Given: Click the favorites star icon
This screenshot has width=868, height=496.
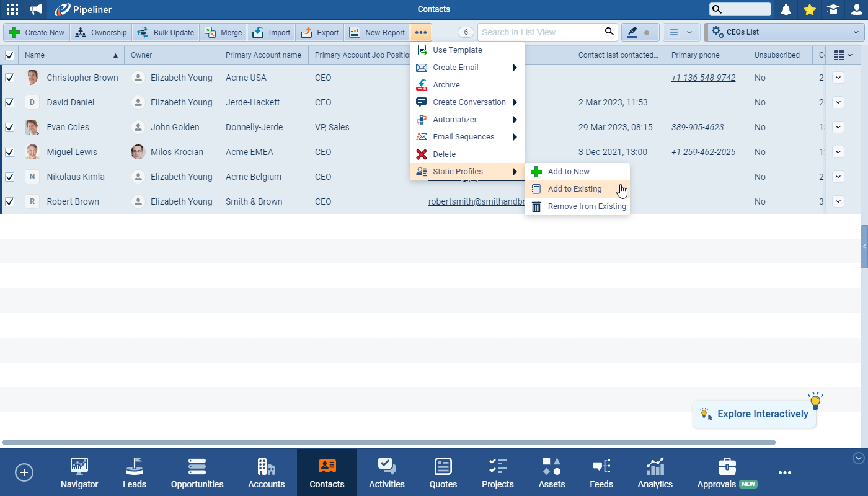Looking at the screenshot, I should 809,9.
